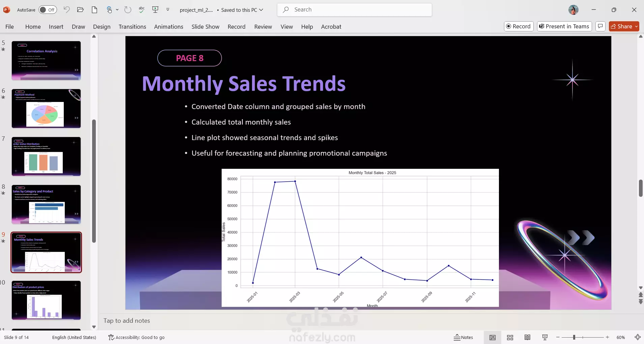
Task: Open the user account profile picture
Action: click(x=573, y=10)
